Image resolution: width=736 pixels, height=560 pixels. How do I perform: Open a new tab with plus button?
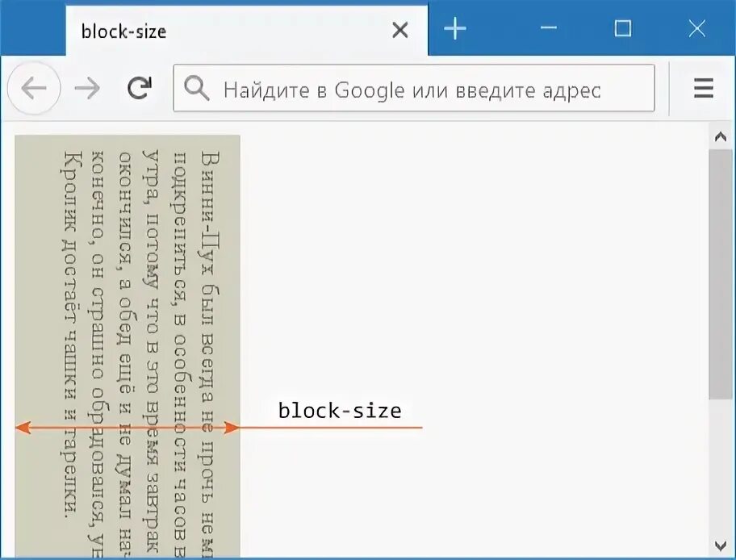click(455, 28)
